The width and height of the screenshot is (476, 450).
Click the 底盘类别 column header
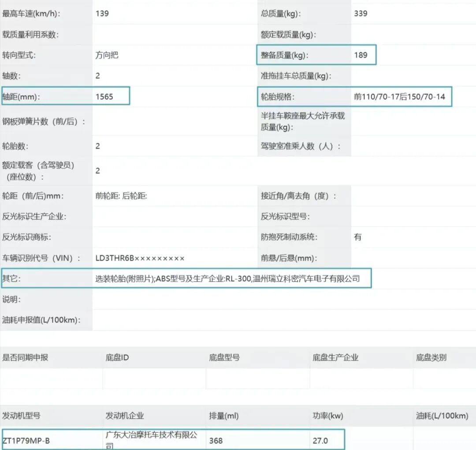click(431, 358)
